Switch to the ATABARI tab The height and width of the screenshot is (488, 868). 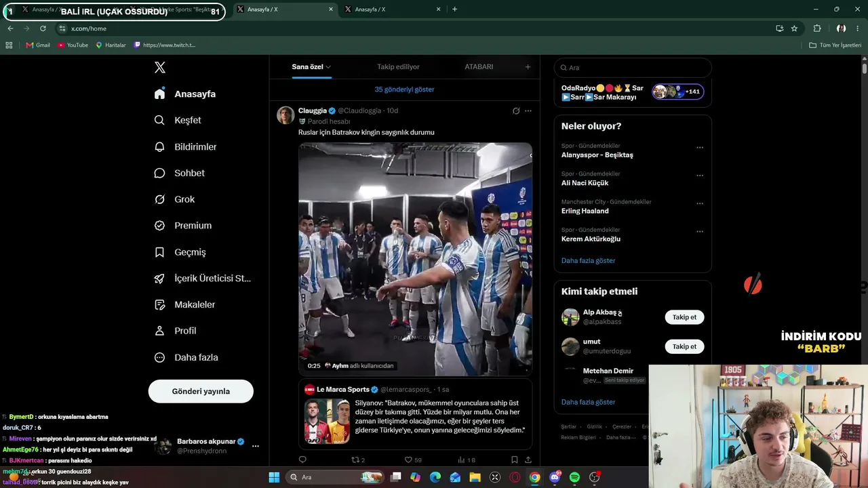[479, 67]
